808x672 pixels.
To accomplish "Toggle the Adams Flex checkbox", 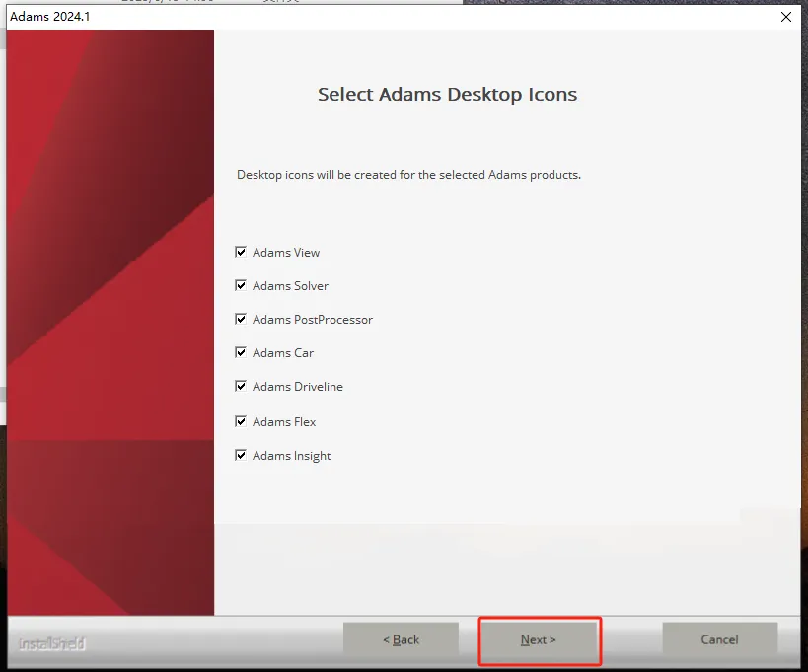I will (241, 421).
